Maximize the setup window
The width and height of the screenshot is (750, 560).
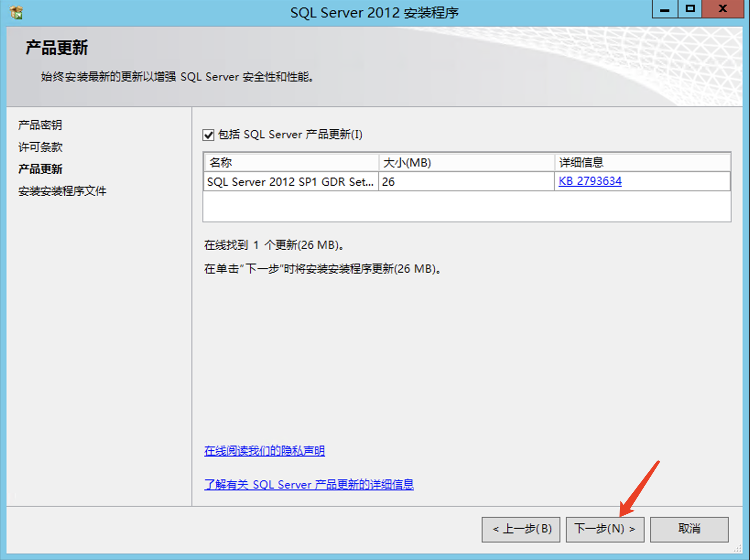tap(690, 9)
